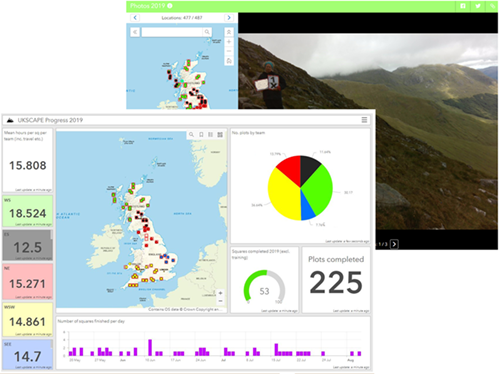Show the next photo with the arrow button
The width and height of the screenshot is (500, 374).
394,244
